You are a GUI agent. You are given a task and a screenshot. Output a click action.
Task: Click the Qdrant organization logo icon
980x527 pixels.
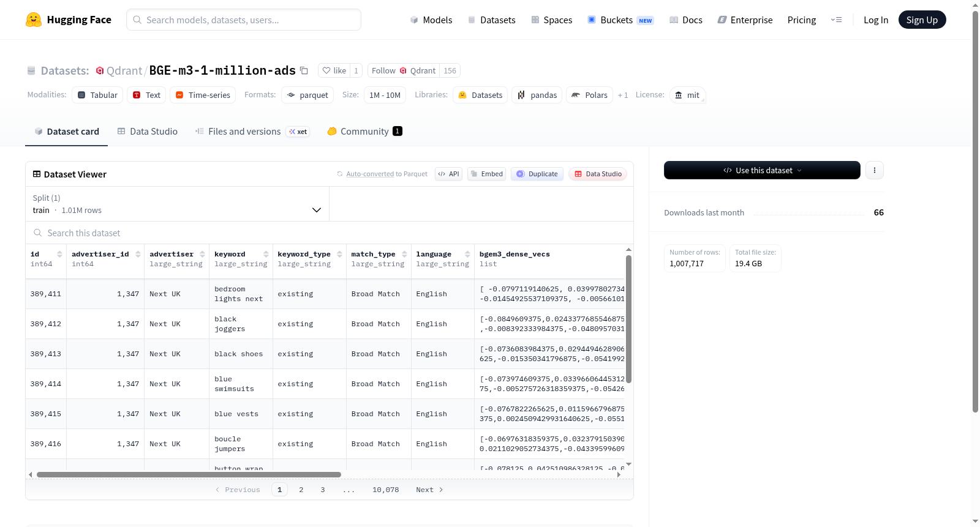coord(100,70)
